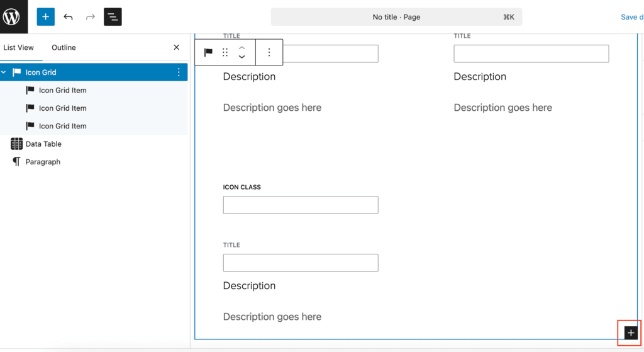644x352 pixels.
Task: Select the second Icon Grid Item
Action: (x=62, y=108)
